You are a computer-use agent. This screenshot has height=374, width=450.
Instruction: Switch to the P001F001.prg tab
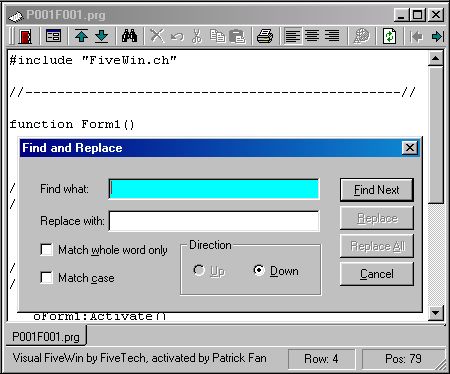coord(46,336)
